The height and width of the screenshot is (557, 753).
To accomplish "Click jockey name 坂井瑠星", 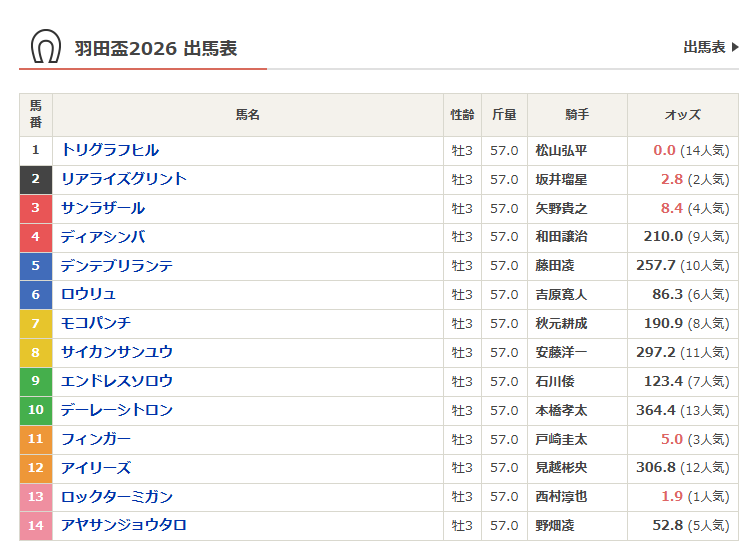I will point(561,179).
